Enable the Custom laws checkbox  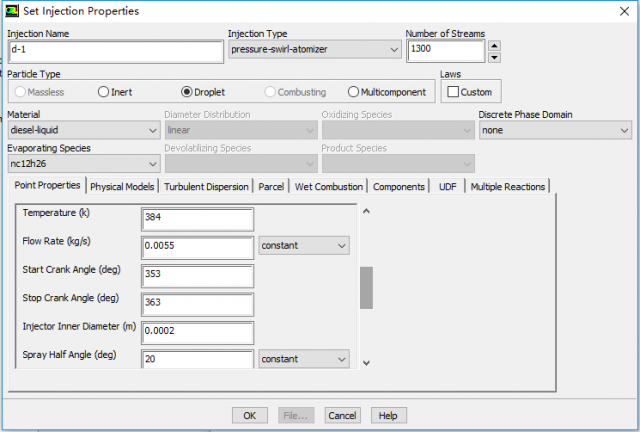(453, 92)
